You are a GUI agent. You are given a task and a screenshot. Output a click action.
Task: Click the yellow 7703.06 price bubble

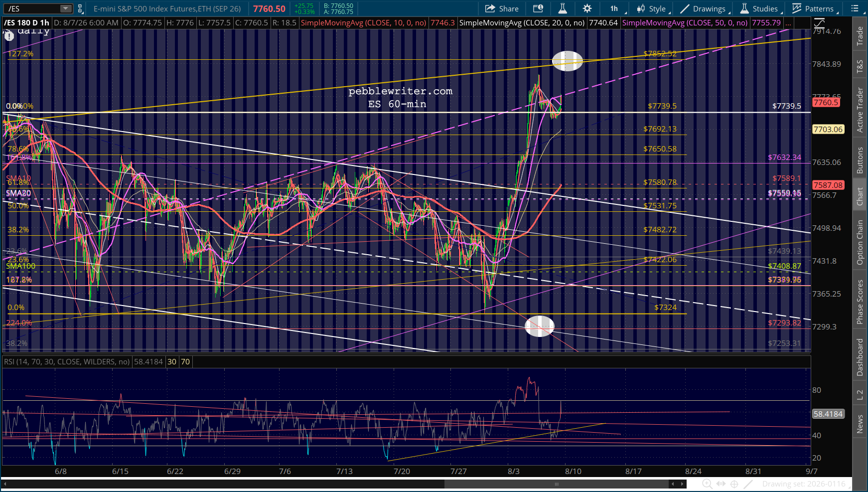(x=828, y=130)
